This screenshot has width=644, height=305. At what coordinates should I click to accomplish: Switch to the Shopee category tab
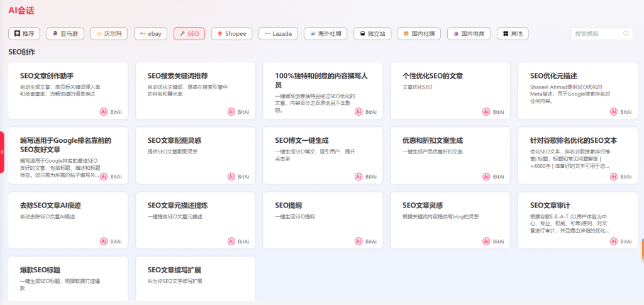pos(231,33)
